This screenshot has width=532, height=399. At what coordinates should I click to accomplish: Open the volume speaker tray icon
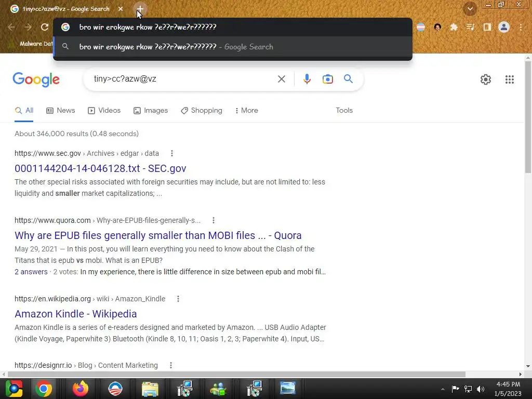[481, 389]
